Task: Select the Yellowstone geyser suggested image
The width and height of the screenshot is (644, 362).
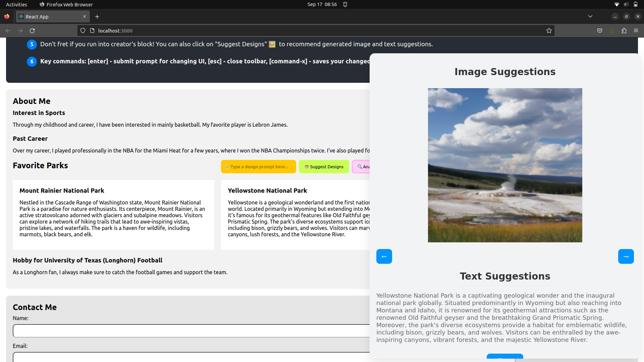Action: [x=505, y=165]
